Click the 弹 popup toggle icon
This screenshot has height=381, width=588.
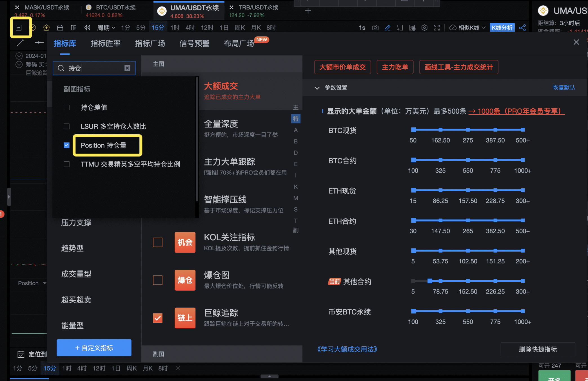[x=412, y=28]
